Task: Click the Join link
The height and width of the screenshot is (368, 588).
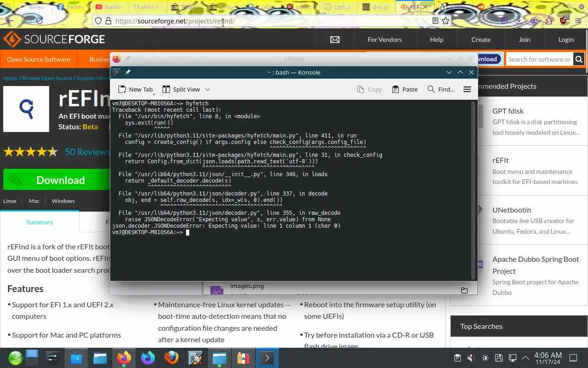Action: click(x=525, y=40)
